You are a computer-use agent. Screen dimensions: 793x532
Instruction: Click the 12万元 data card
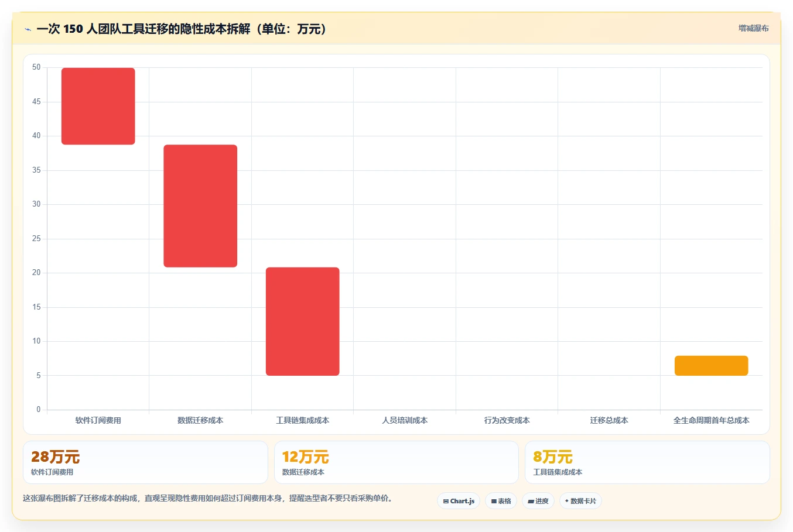tap(396, 462)
